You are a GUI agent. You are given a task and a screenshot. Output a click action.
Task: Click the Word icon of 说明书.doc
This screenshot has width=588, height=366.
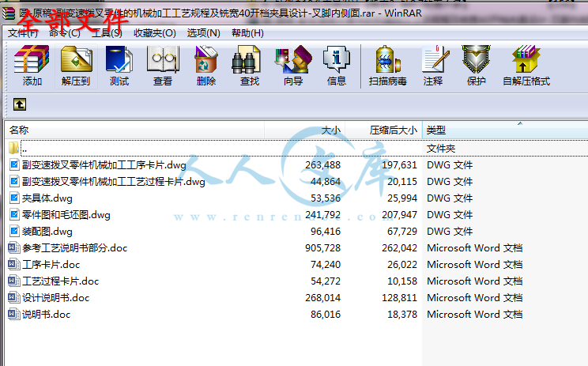tap(14, 314)
